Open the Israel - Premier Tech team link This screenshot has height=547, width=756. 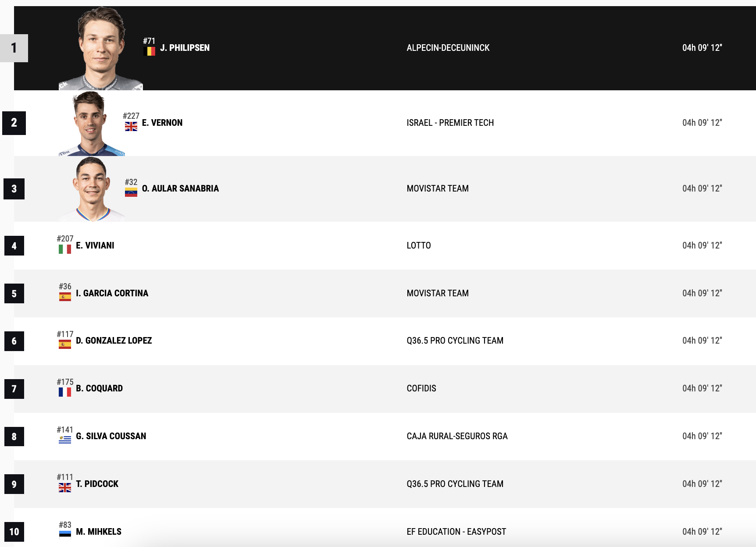[450, 123]
